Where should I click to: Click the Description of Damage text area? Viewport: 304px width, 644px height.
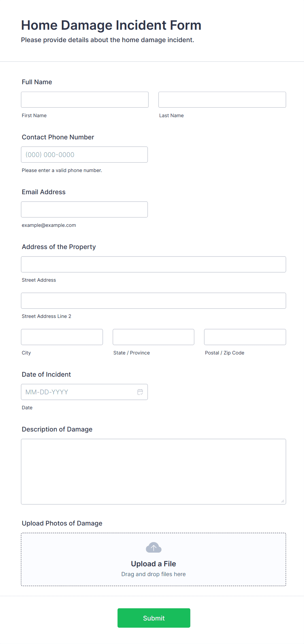[x=153, y=471]
